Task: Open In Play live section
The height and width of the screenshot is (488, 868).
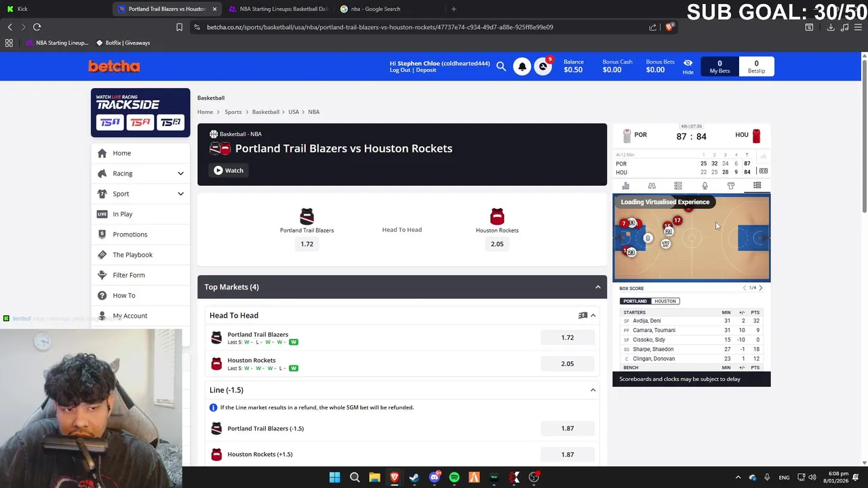Action: pos(140,214)
